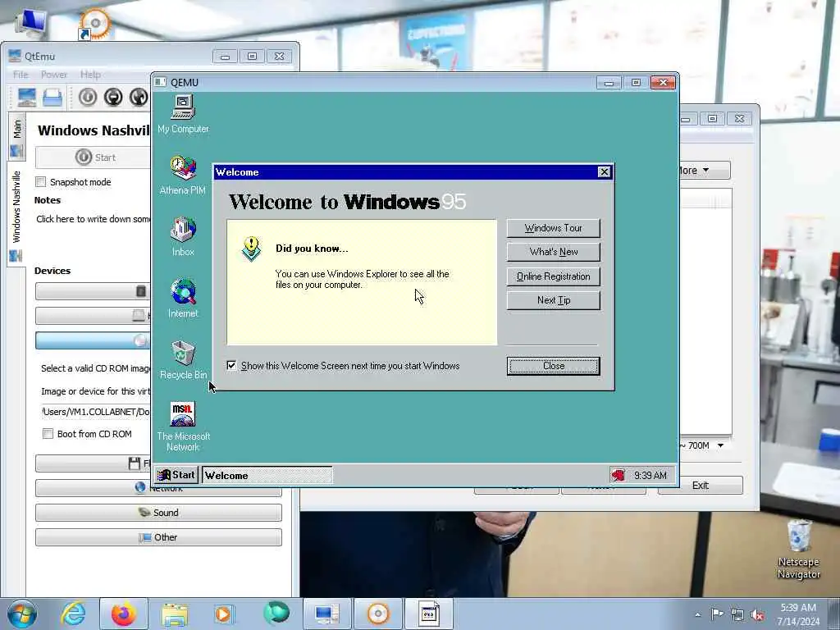Open the Windows 95 Recycle Bin icon
Image resolution: width=840 pixels, height=630 pixels.
click(x=183, y=359)
